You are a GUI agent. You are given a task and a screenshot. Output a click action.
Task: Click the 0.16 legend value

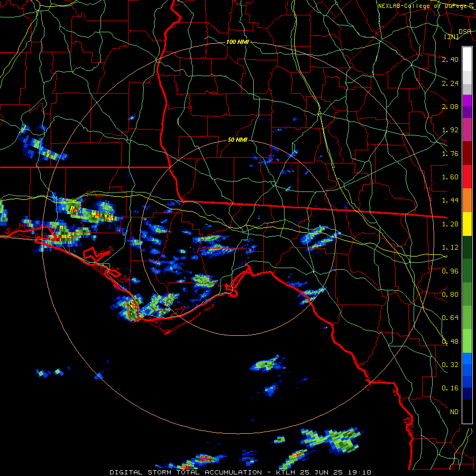[450, 388]
